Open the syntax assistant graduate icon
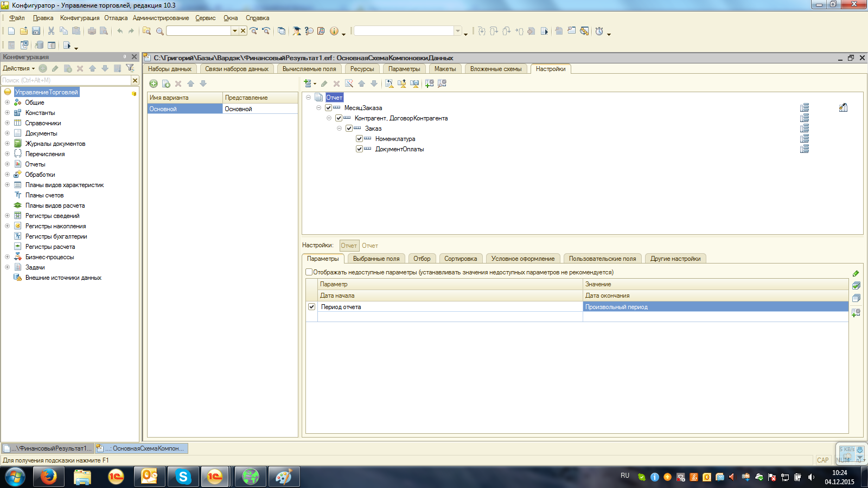Screen dimensions: 868x488 pos(297,31)
